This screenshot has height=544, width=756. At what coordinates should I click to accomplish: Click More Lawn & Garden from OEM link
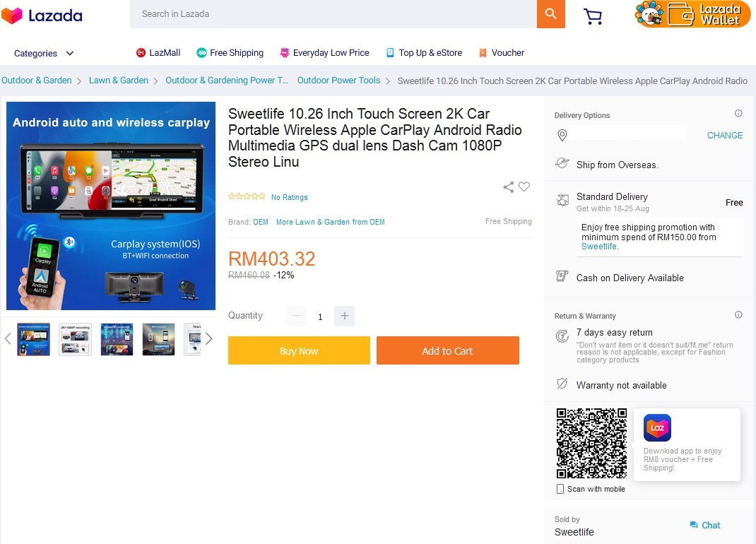click(x=330, y=222)
